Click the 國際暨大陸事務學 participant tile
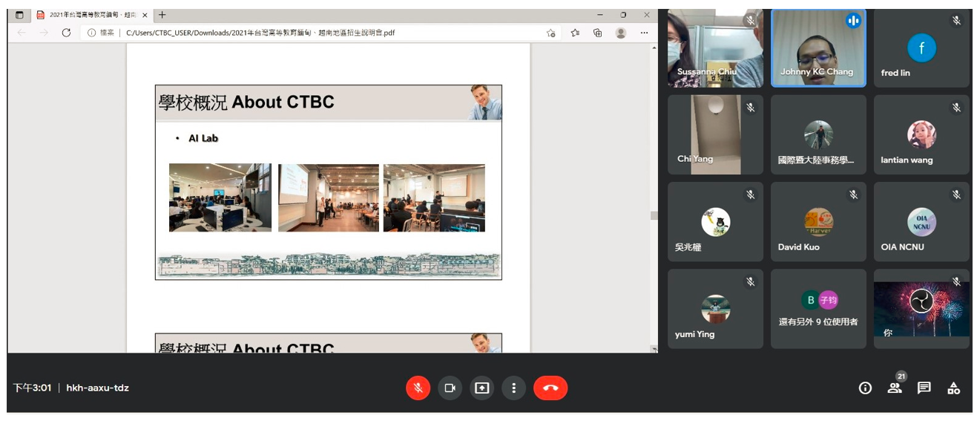 coord(818,134)
